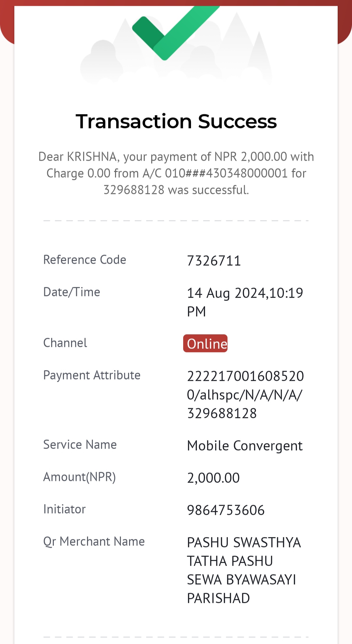Select the Reference Code label
Screen dimensions: 352x644
[85, 260]
